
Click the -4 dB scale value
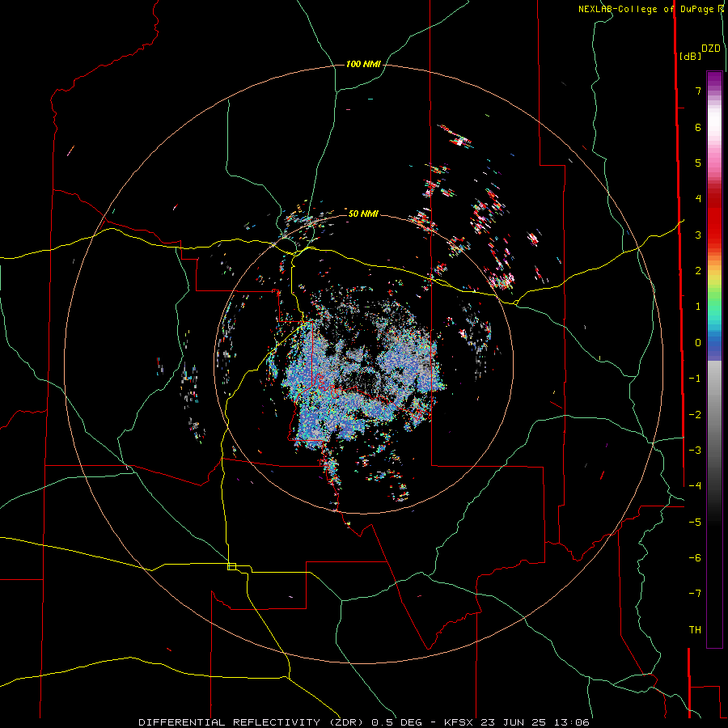695,486
